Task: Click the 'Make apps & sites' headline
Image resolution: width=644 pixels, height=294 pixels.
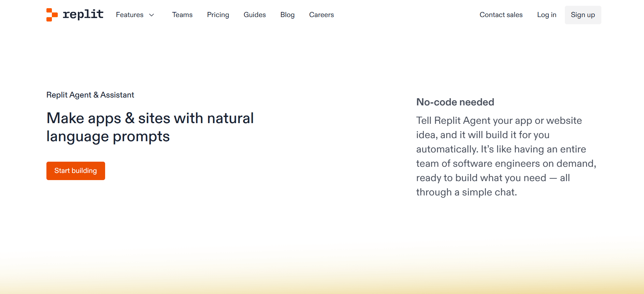Action: tap(150, 127)
